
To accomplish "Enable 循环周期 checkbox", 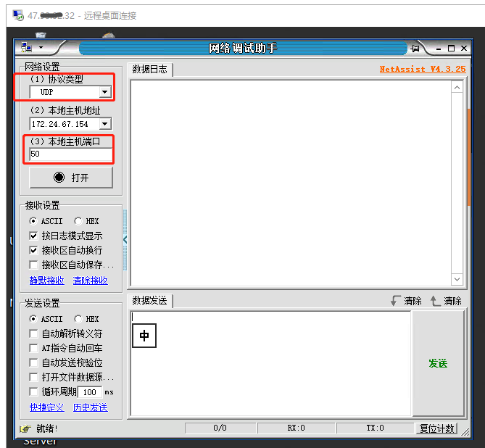I will click(x=33, y=391).
